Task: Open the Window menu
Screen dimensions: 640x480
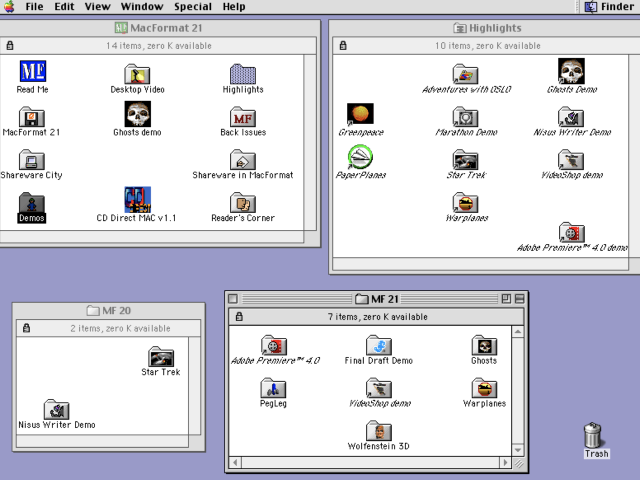Action: coord(142,7)
